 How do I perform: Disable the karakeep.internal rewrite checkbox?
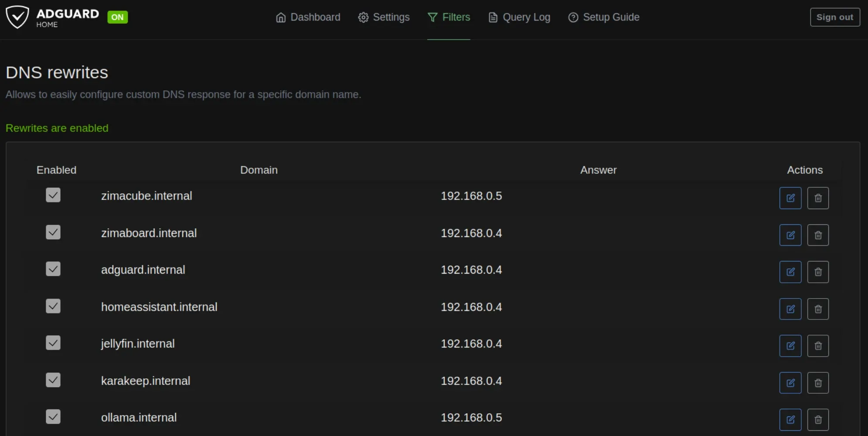point(53,380)
